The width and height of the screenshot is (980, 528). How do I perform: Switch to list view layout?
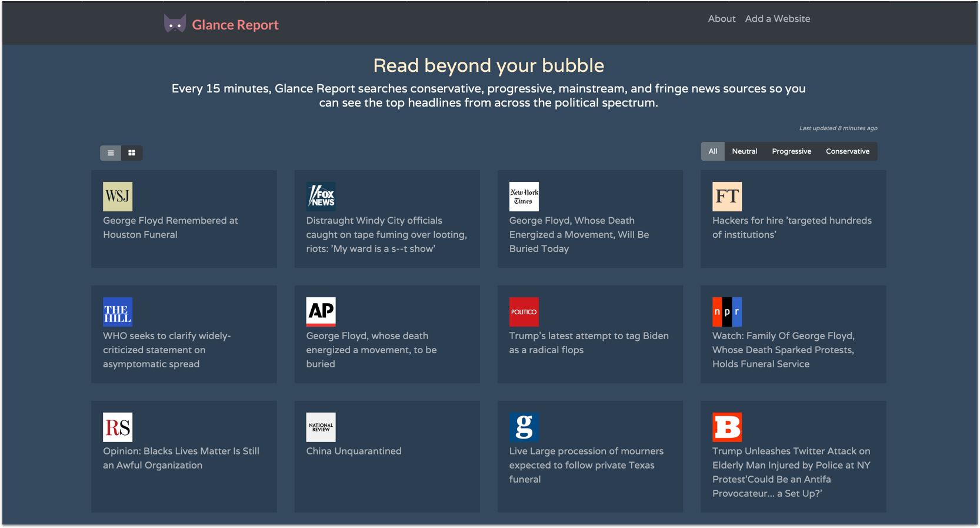pos(111,153)
